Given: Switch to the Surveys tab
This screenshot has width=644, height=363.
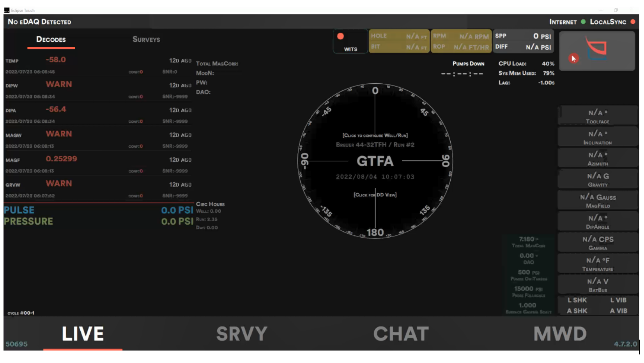Looking at the screenshot, I should tap(146, 39).
